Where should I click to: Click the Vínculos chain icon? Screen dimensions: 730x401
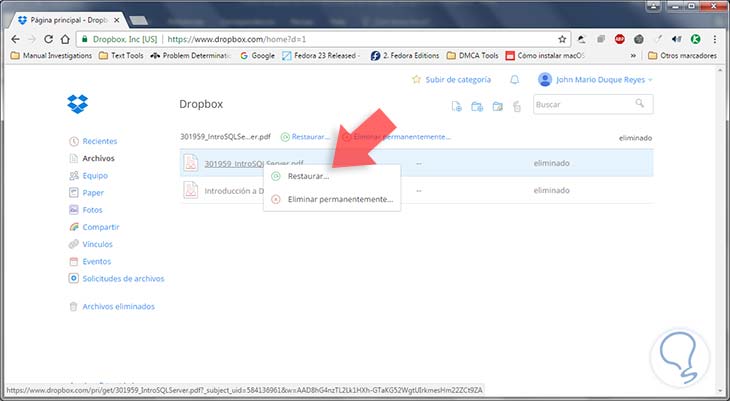pyautogui.click(x=74, y=244)
